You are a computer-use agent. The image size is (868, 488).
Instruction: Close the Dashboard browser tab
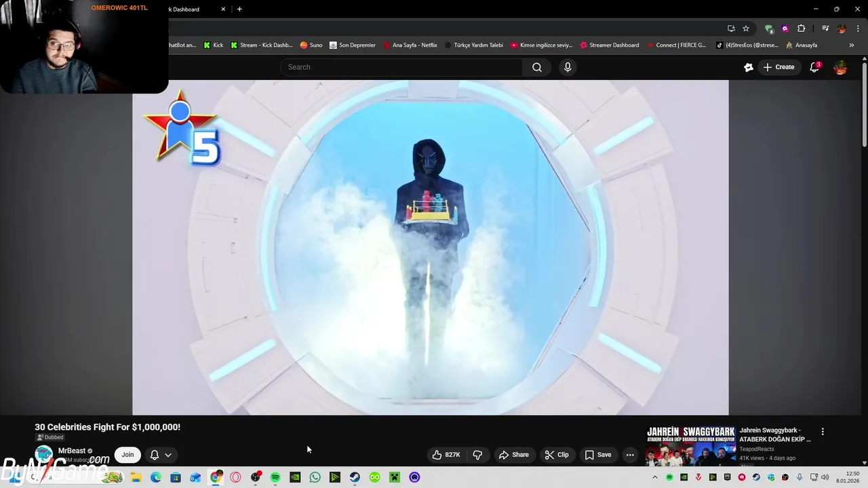(x=223, y=9)
